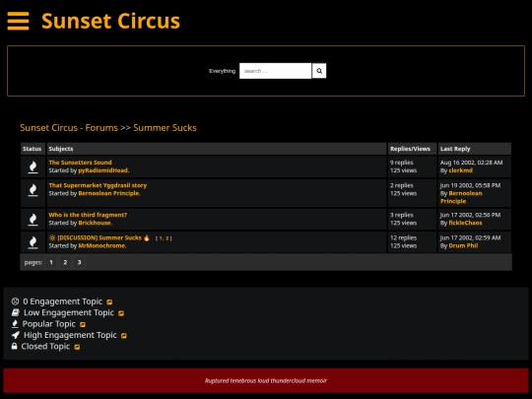Focus the search text field
This screenshot has width=532, height=399.
tap(275, 71)
